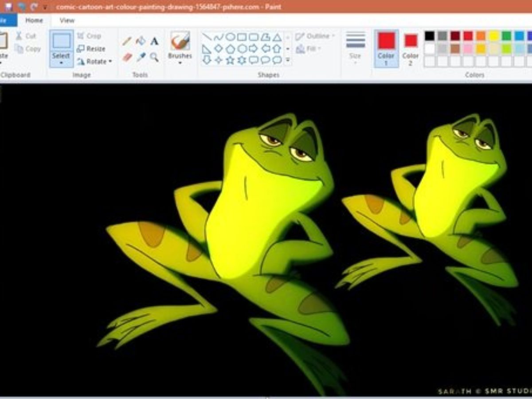Expand the Shapes gallery with the More arrow
The image size is (532, 399).
coord(288,60)
